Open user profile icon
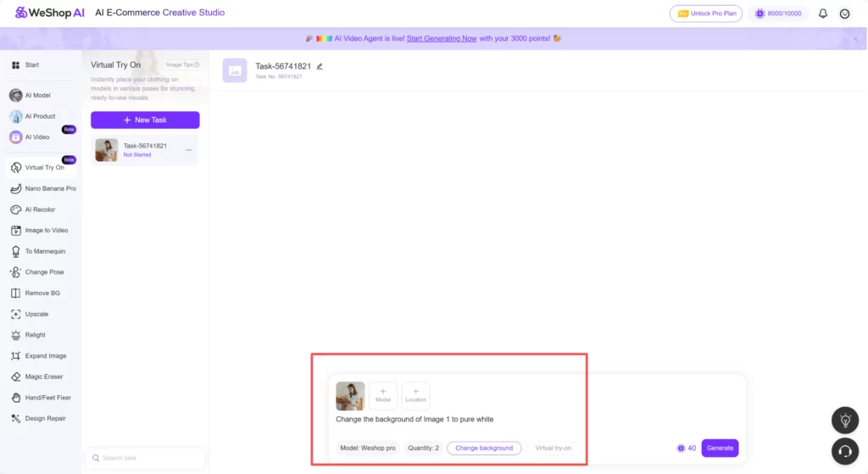 point(845,14)
